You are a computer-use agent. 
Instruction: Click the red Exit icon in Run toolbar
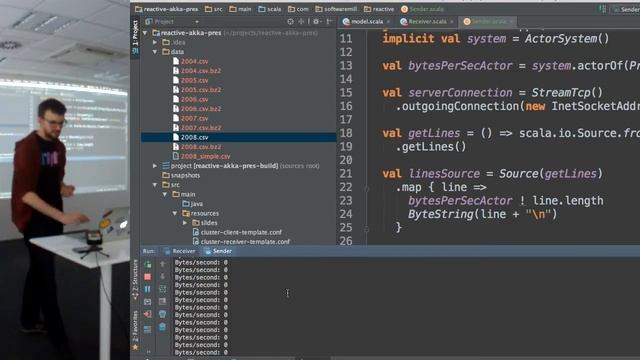point(148,314)
